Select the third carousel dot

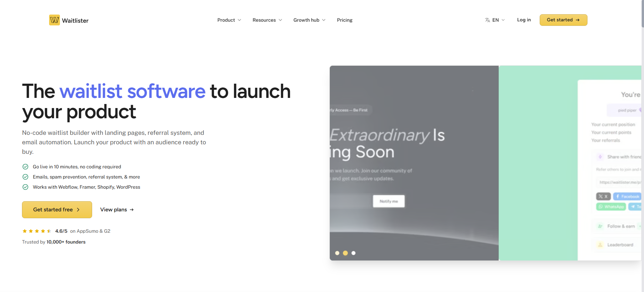coord(353,253)
